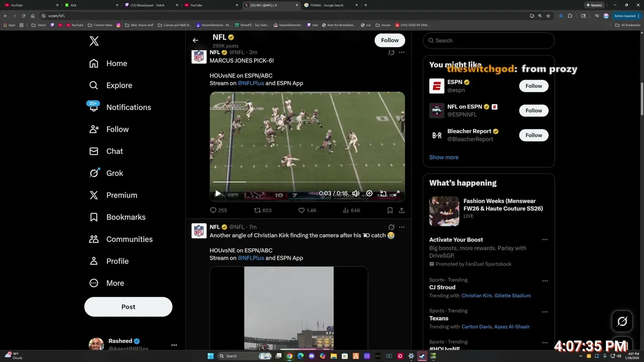Open options for CJ Stroud trend
Viewport: 644px width, 362px height.
pyautogui.click(x=545, y=281)
